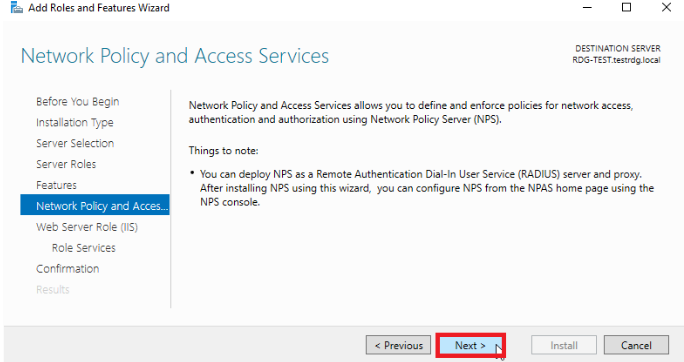Open the Before You Begin step
The width and height of the screenshot is (684, 362).
(x=78, y=102)
